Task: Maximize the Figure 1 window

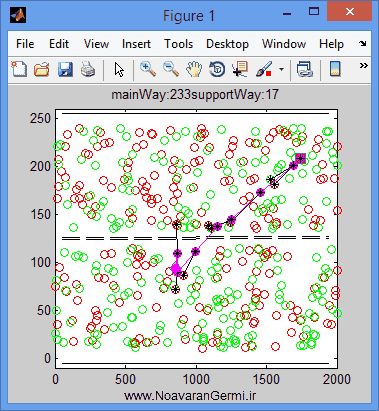Action: (314, 12)
